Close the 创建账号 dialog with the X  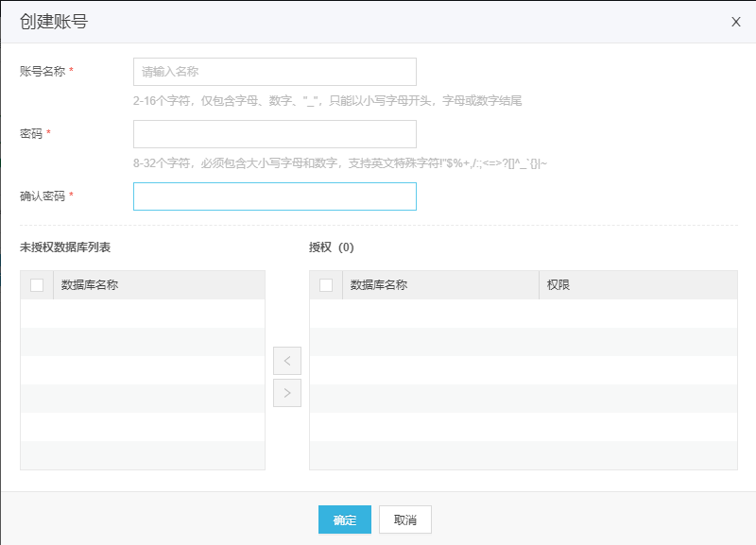click(x=734, y=22)
